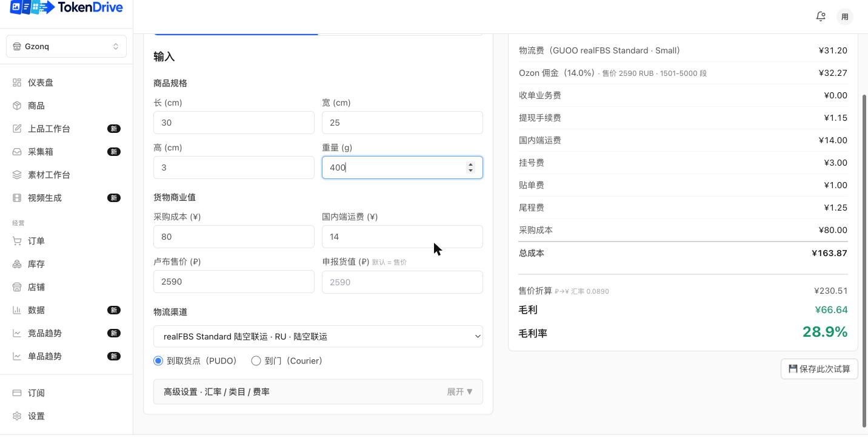Image resolution: width=868 pixels, height=446 pixels.
Task: Click the 挂号费 ¥3.00 value
Action: click(x=835, y=163)
